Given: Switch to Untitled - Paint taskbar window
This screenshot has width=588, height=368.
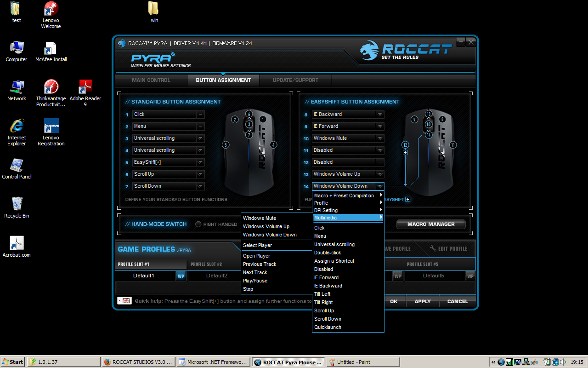Looking at the screenshot, I should pyautogui.click(x=363, y=362).
